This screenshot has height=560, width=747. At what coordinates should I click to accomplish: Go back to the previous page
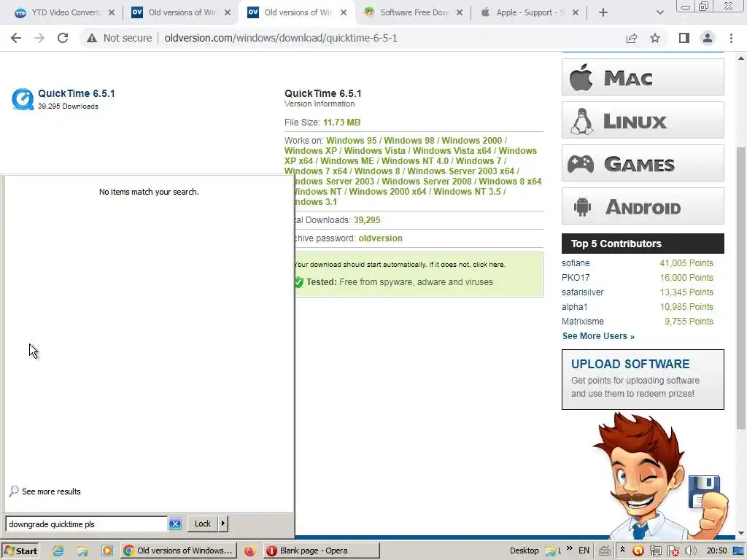[x=16, y=38]
